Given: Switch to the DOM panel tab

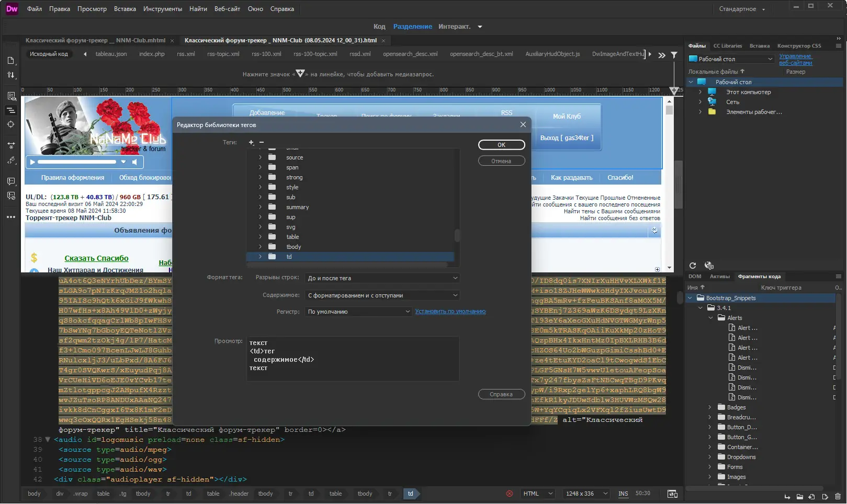Looking at the screenshot, I should click(695, 277).
